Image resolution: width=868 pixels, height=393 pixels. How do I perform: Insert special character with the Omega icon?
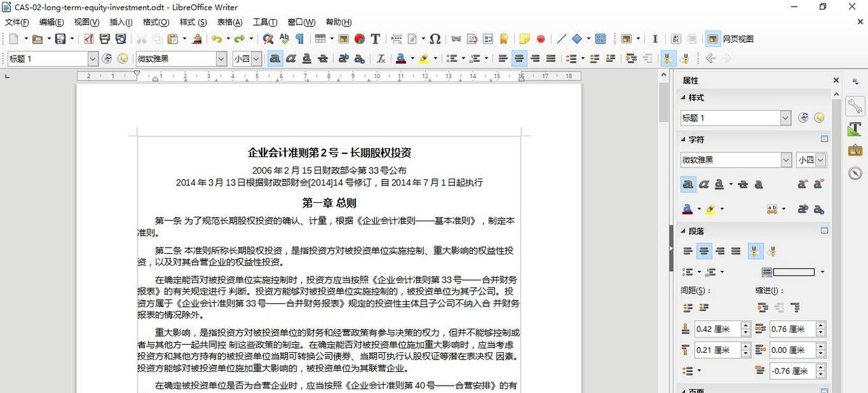tap(434, 39)
